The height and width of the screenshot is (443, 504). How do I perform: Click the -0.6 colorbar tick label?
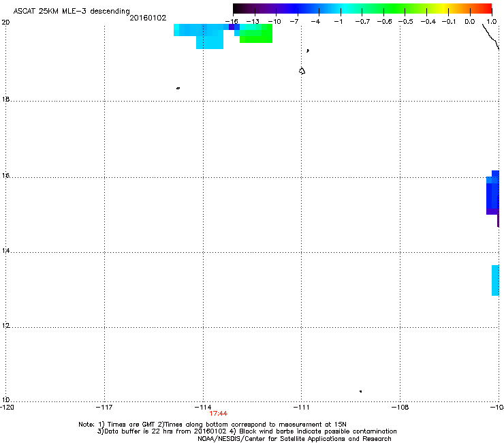pyautogui.click(x=384, y=22)
